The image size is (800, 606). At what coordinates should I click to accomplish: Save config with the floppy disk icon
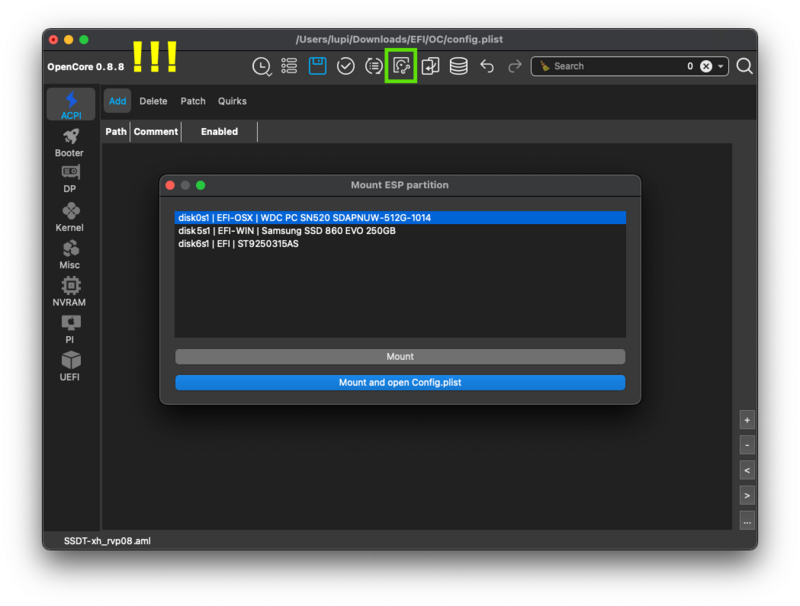pos(317,66)
